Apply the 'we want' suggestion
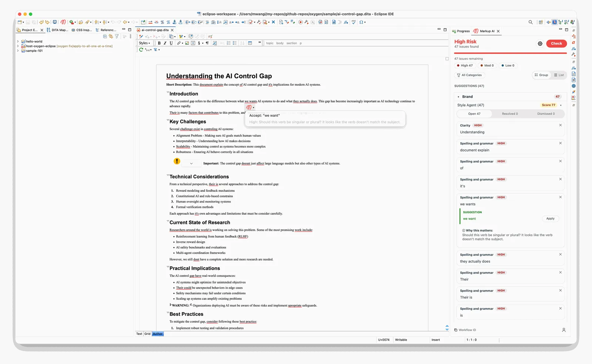The image size is (592, 364). [550, 219]
